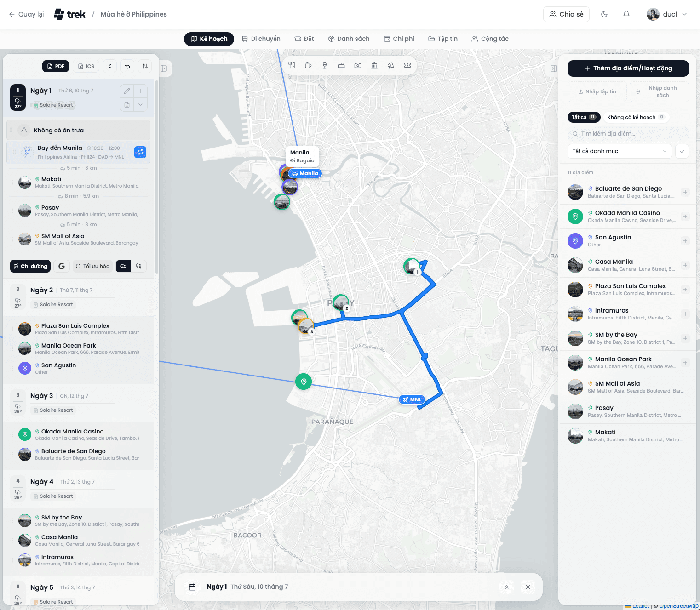Select Tất cả filter pill
Image resolution: width=700 pixels, height=610 pixels.
(584, 117)
